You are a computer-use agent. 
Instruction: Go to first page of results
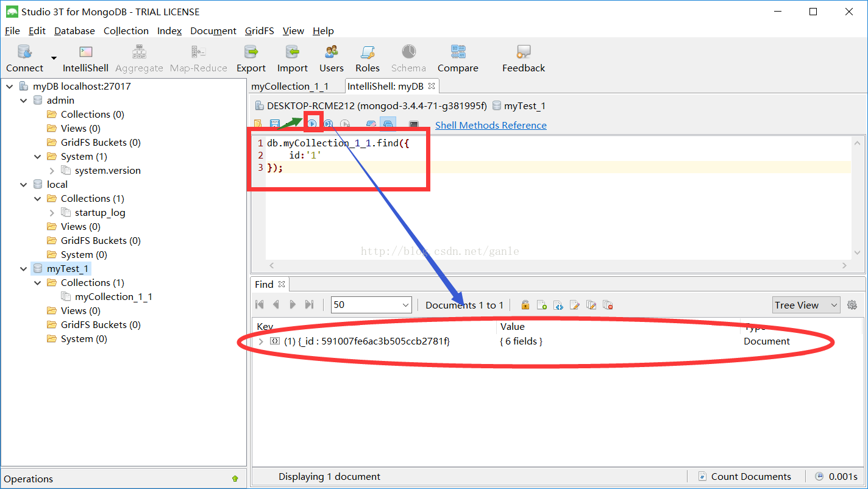pyautogui.click(x=260, y=305)
